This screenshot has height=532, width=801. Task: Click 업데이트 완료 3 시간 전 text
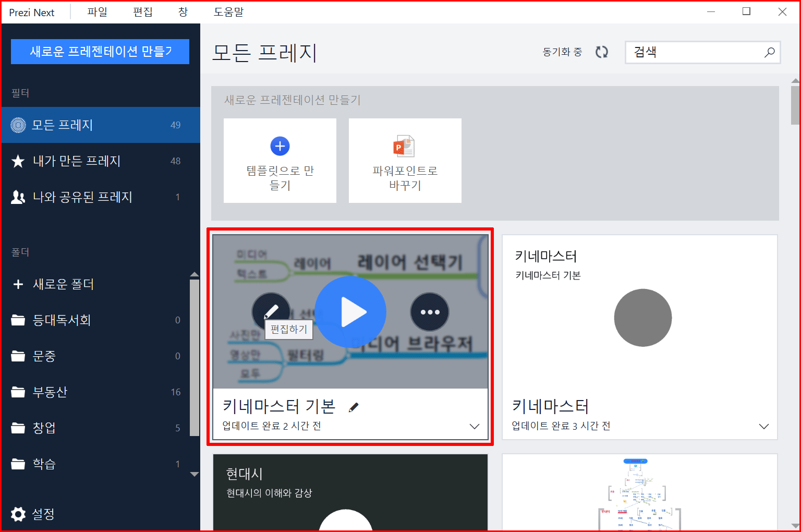click(561, 426)
